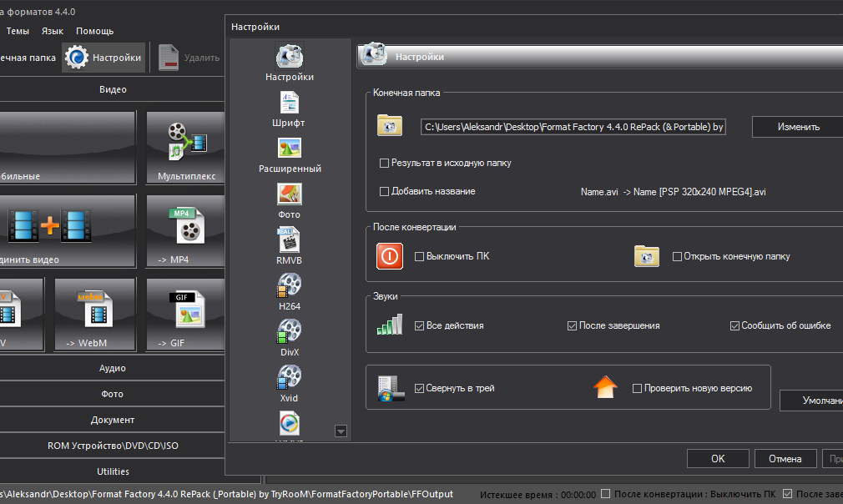
Task: Open the Помощь menu
Action: tap(94, 31)
